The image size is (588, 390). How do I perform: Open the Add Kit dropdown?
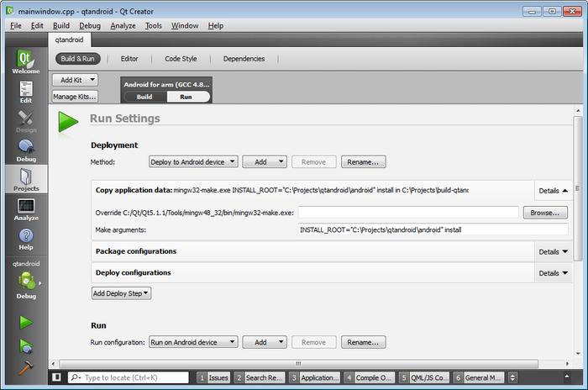pyautogui.click(x=75, y=80)
